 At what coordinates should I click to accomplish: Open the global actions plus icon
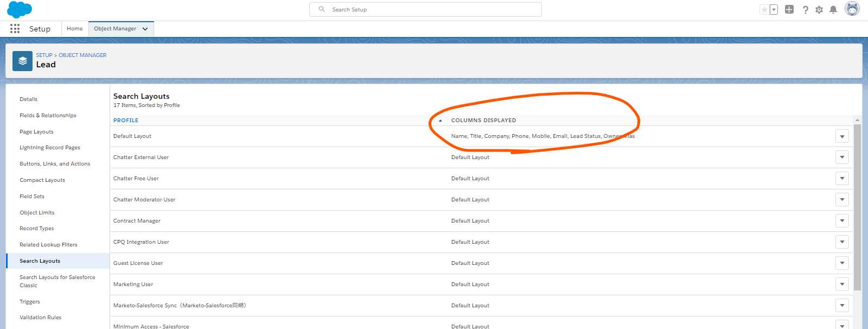click(x=789, y=9)
